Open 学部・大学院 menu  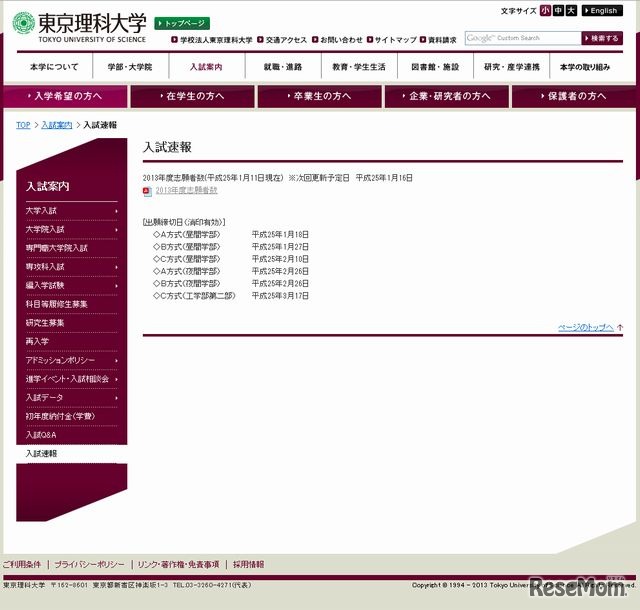pyautogui.click(x=130, y=67)
